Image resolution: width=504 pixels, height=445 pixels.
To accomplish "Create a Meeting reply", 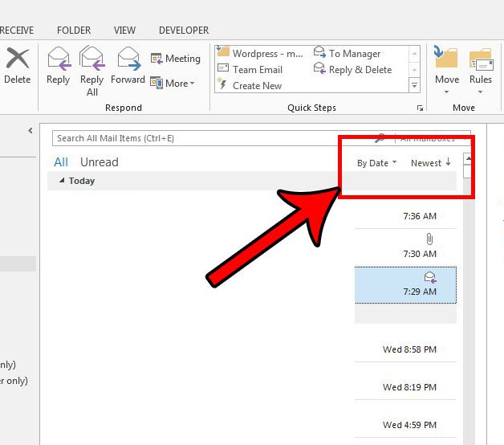I will click(x=175, y=59).
